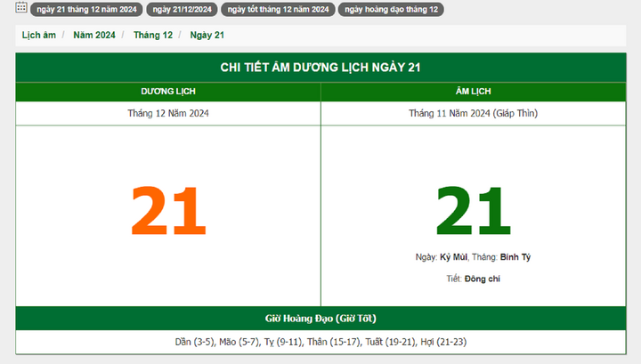Open the "ngày 21 tháng 12 năm 2024" tag
641x364 pixels.
pos(86,9)
